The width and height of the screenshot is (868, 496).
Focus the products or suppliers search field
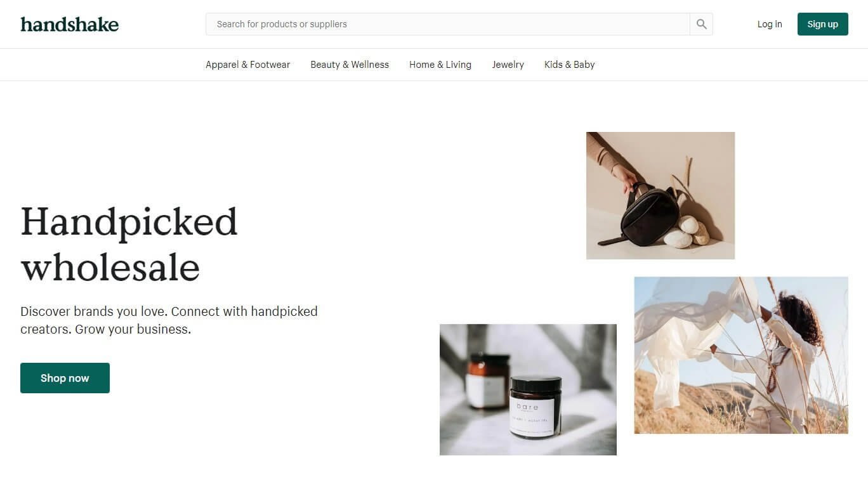coord(448,24)
